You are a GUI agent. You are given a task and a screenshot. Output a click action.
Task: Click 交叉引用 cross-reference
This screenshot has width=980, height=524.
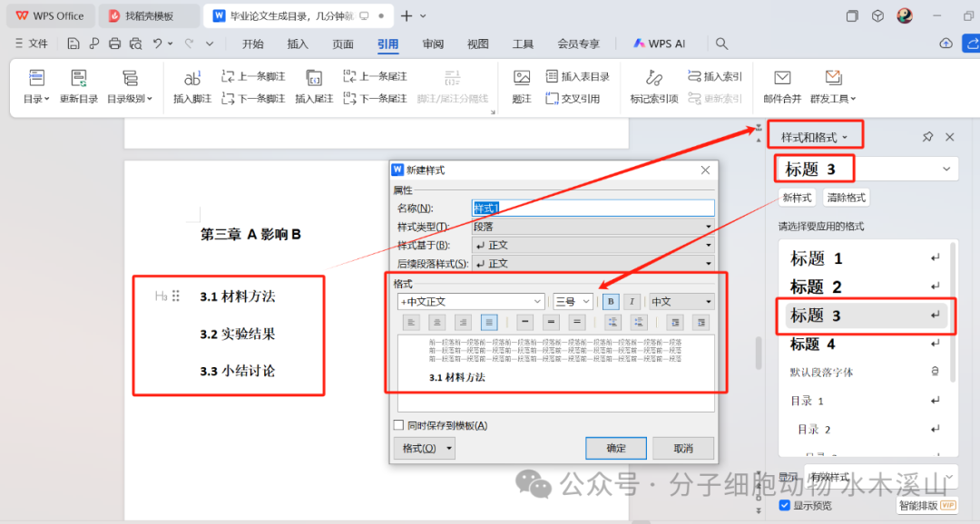pyautogui.click(x=573, y=99)
